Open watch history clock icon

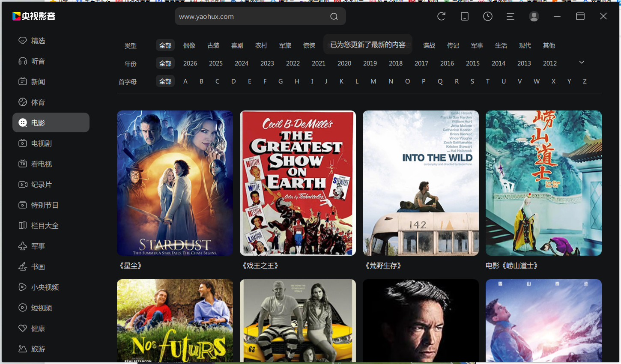(x=487, y=16)
